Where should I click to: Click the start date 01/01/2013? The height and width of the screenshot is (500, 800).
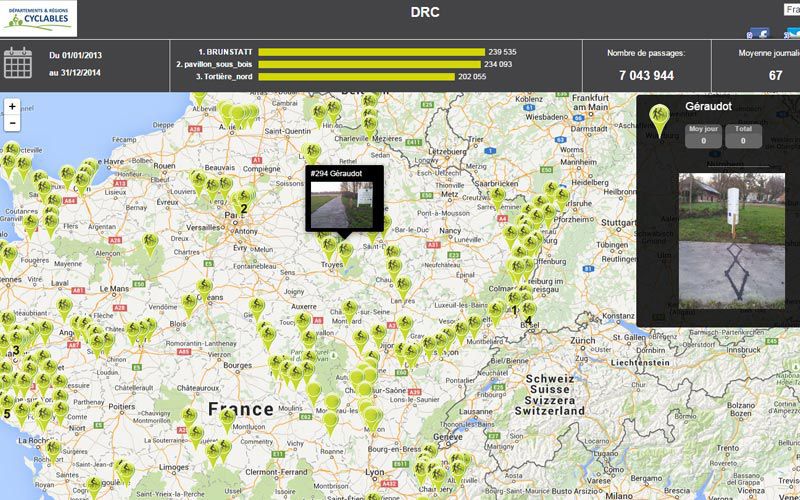coord(76,55)
